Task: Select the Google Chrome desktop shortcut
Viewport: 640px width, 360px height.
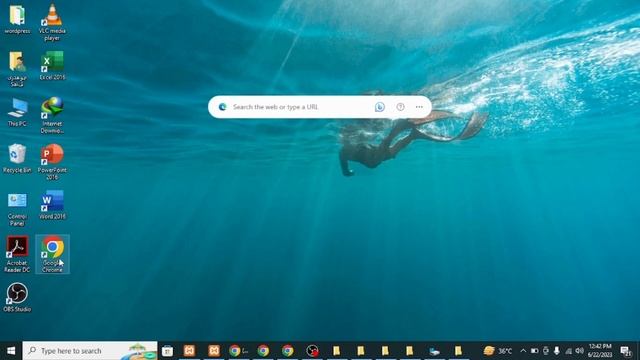Action: coord(52,254)
